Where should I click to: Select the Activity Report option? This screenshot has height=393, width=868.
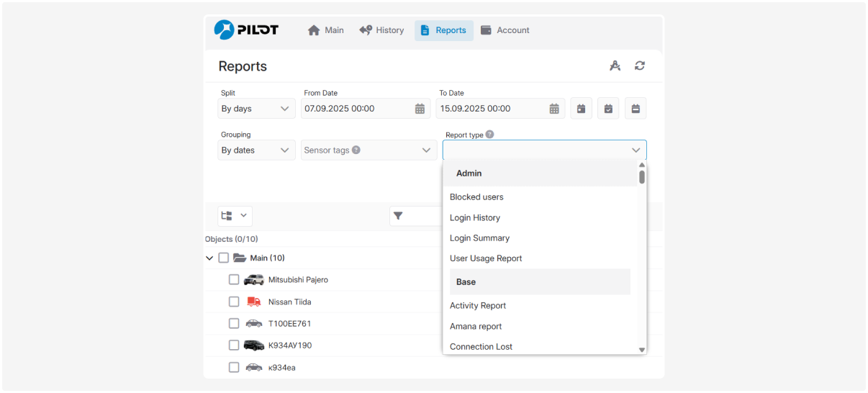point(478,306)
